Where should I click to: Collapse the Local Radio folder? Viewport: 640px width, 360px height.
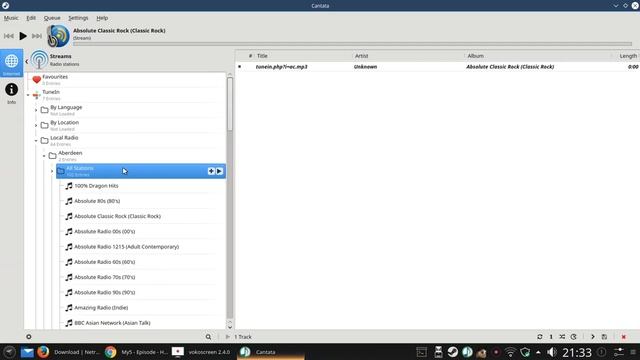[x=36, y=141]
